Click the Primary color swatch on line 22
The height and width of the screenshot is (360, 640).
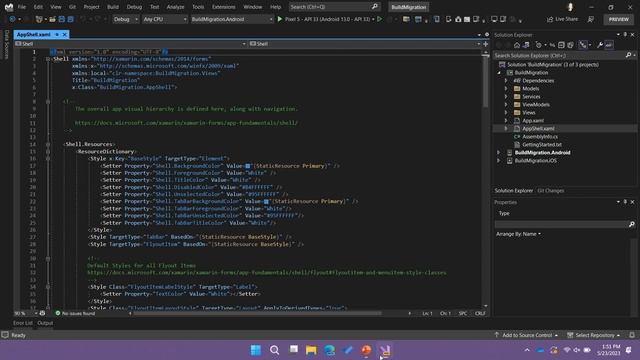pos(266,201)
